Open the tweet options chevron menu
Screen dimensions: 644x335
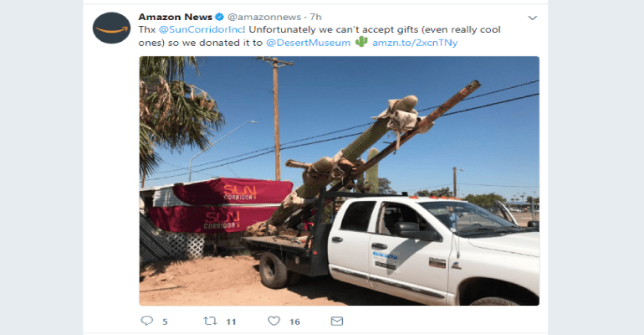pyautogui.click(x=532, y=18)
